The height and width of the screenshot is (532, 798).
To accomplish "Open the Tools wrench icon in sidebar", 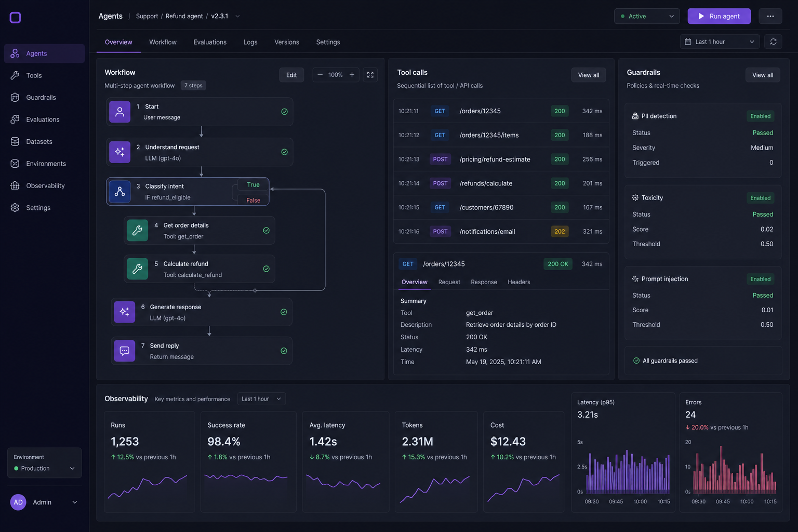I will point(15,75).
